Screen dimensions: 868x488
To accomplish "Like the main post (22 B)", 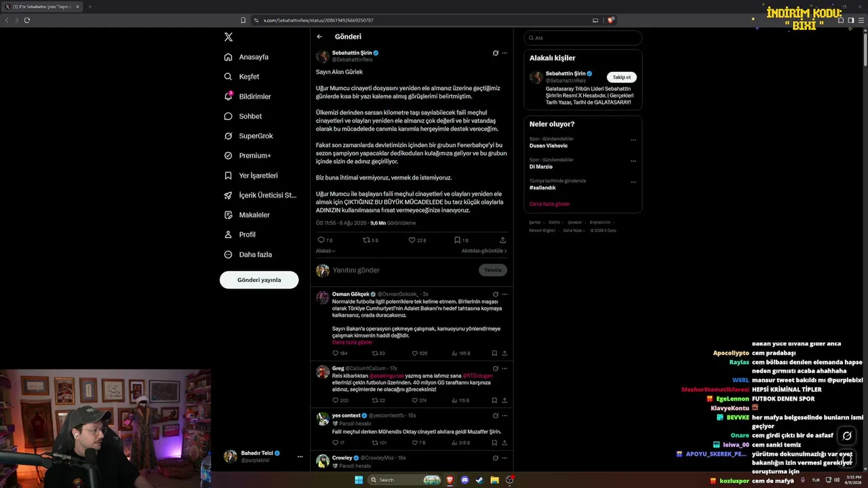I will pyautogui.click(x=417, y=240).
